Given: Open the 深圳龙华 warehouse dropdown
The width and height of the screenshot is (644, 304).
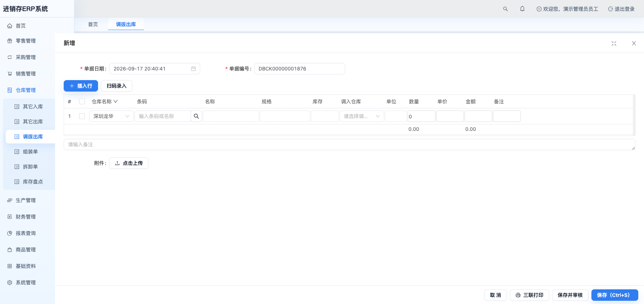Looking at the screenshot, I should tap(111, 116).
